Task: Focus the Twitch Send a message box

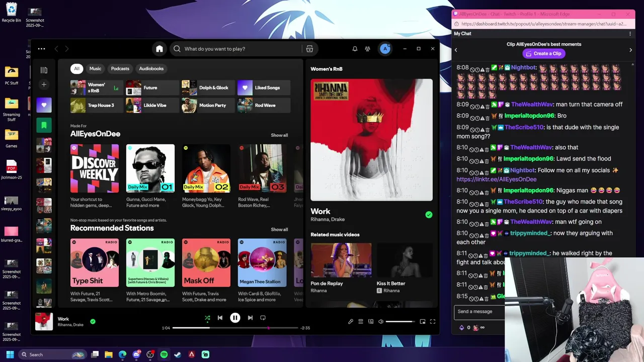Action: 479,312
